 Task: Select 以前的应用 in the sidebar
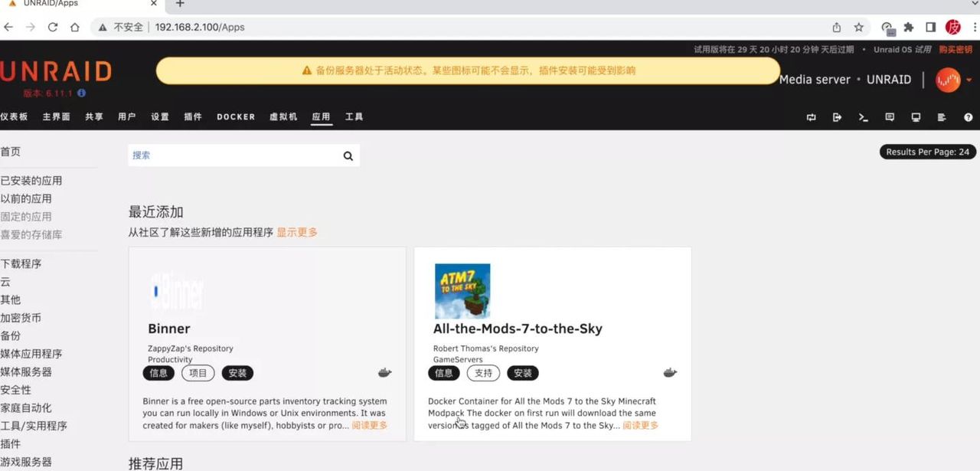26,198
